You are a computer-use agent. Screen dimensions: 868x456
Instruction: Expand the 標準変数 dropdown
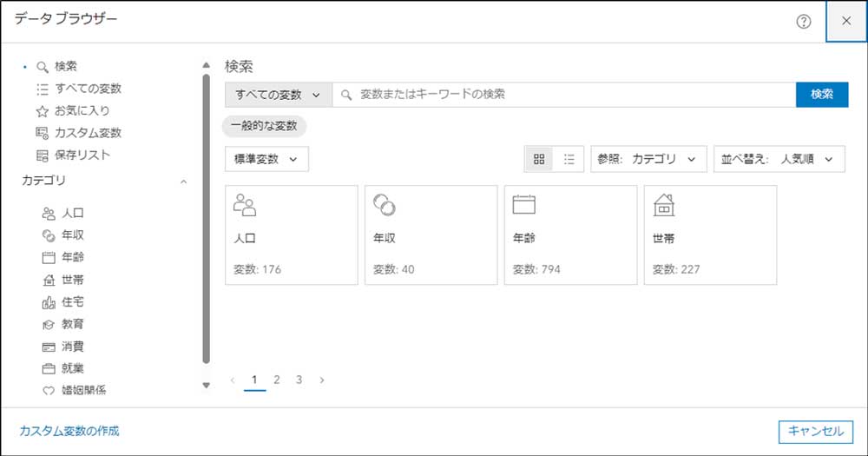pos(266,159)
